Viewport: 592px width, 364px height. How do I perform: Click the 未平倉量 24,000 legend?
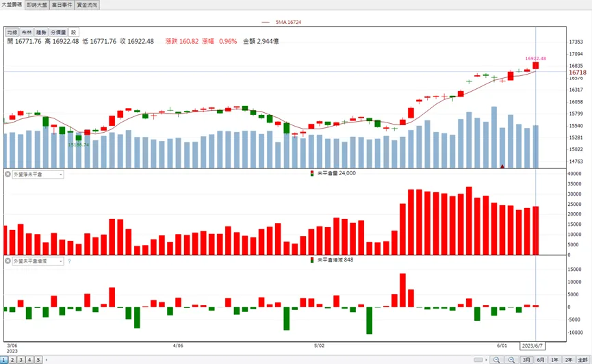[333, 173]
